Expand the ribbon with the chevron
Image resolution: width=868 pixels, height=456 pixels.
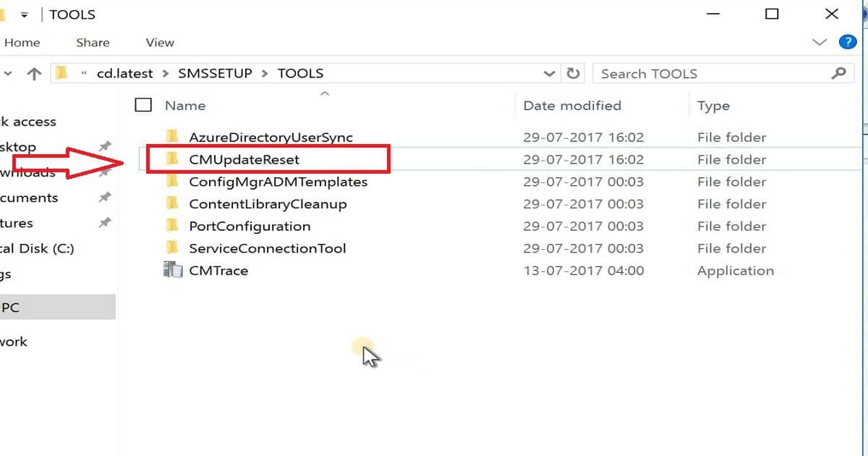click(x=820, y=42)
